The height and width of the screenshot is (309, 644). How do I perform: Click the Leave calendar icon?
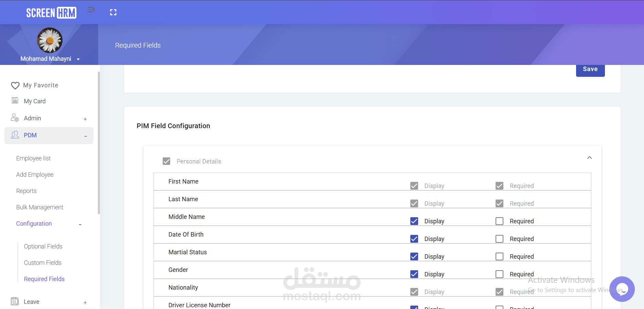[x=15, y=301]
